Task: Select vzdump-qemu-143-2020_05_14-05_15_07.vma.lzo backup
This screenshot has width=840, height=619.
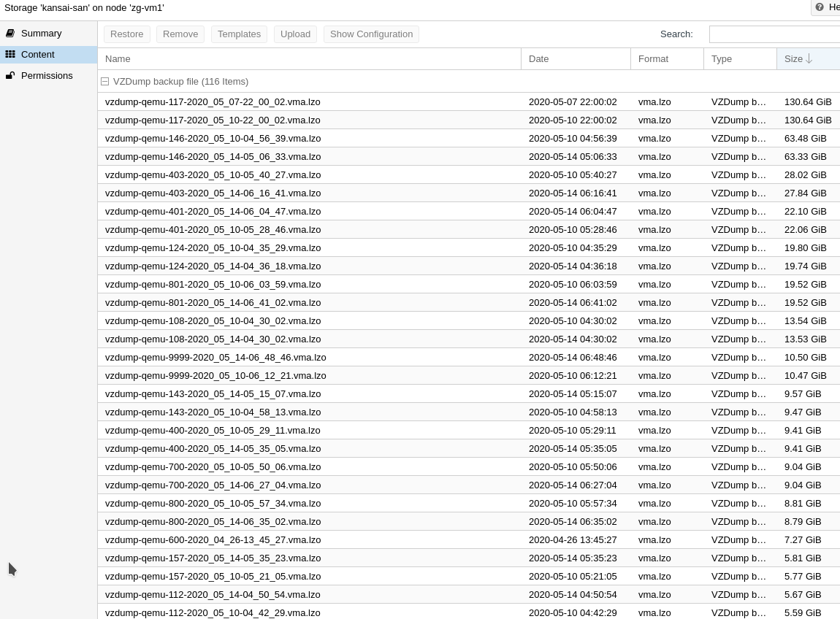Action: (x=469, y=393)
